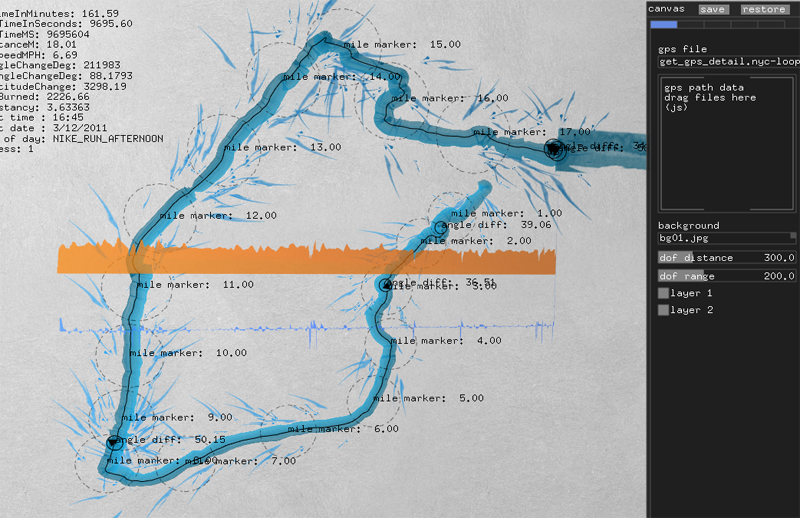Viewport: 800px width, 518px height.
Task: Click the gps file name field
Action: 725,62
